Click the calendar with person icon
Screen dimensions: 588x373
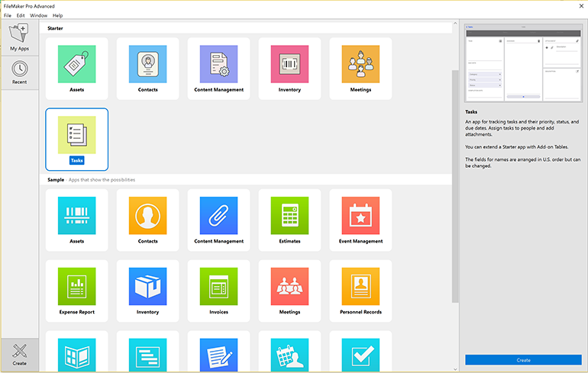[289, 355]
